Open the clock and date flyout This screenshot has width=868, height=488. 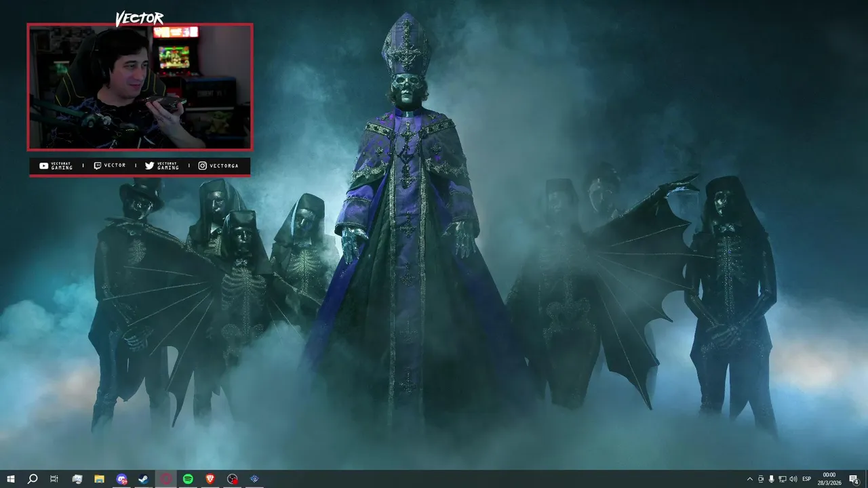tap(830, 479)
